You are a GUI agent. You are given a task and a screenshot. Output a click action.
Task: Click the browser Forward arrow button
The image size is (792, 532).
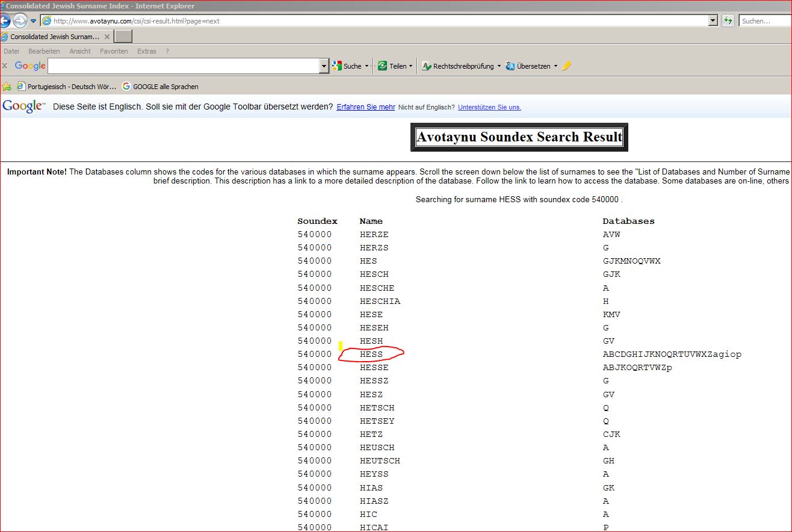20,21
